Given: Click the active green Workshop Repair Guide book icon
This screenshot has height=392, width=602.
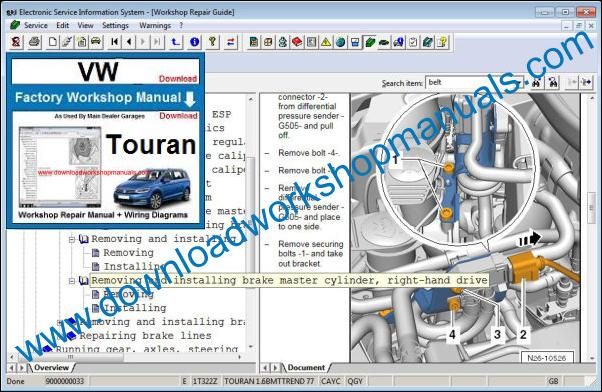Looking at the screenshot, I should click(x=370, y=41).
